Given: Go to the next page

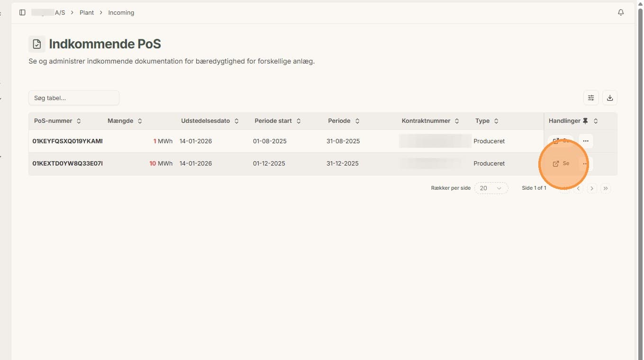Looking at the screenshot, I should tap(591, 188).
